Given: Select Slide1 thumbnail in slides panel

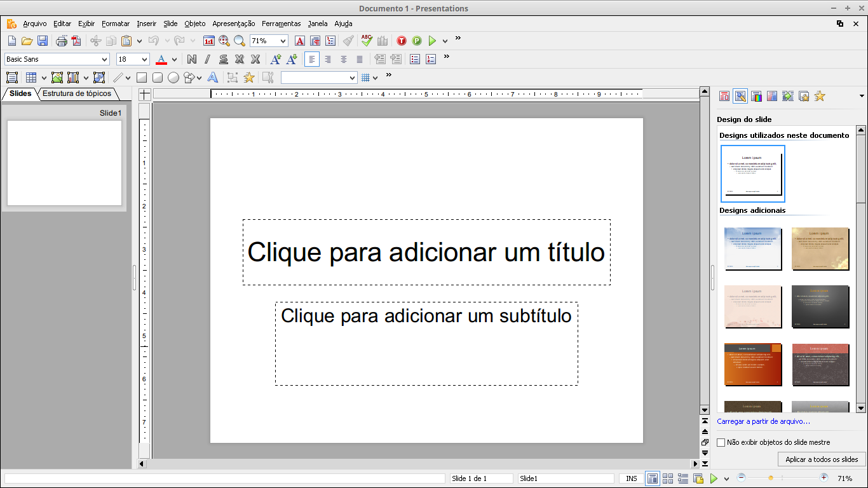Looking at the screenshot, I should 64,163.
